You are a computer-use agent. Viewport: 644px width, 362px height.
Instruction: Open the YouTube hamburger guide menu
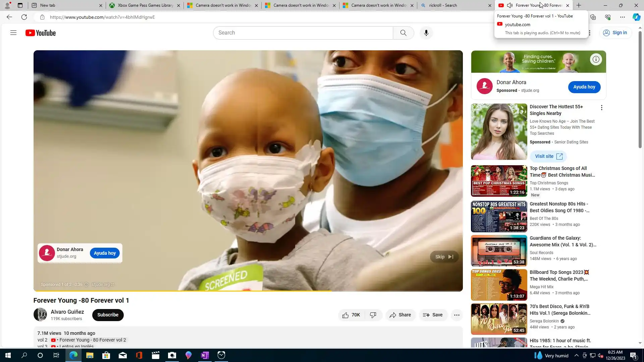(x=13, y=33)
